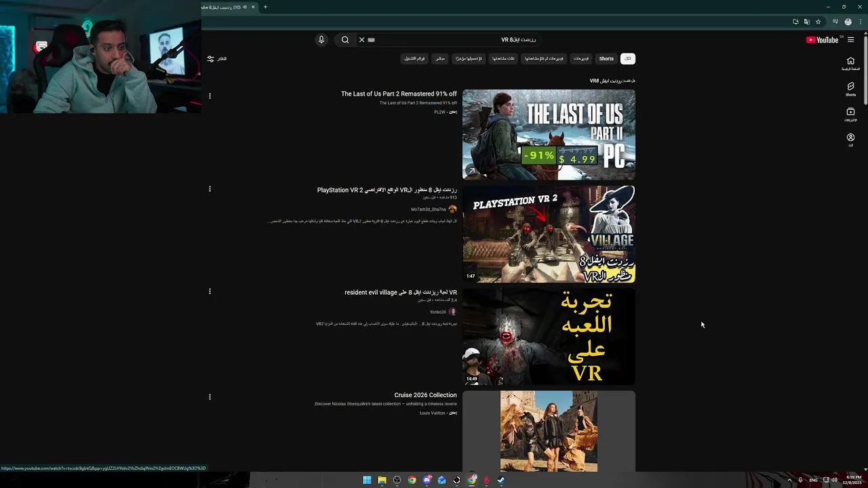Open the Chrome profile avatar
This screenshot has width=868, height=488.
point(848,22)
